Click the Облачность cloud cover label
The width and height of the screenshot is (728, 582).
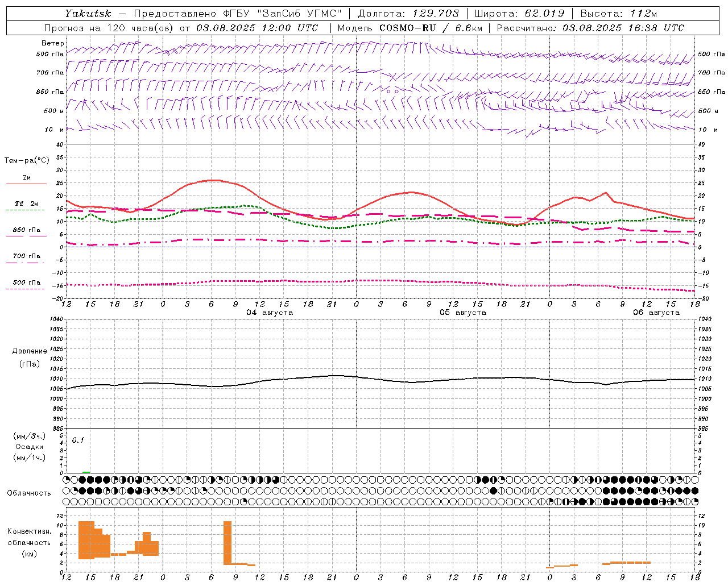(x=29, y=493)
